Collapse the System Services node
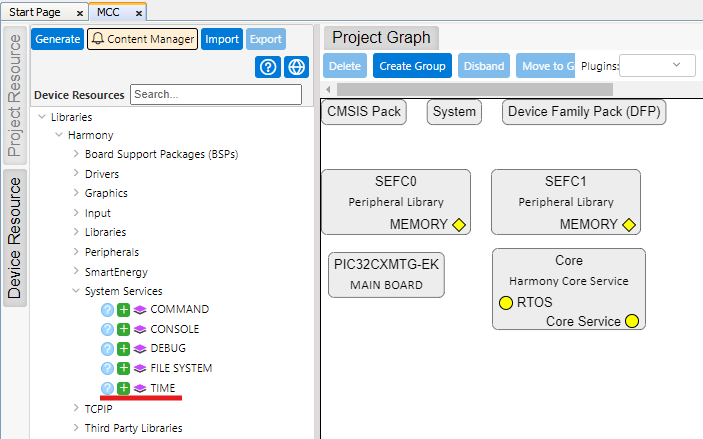This screenshot has height=439, width=703. [x=76, y=291]
